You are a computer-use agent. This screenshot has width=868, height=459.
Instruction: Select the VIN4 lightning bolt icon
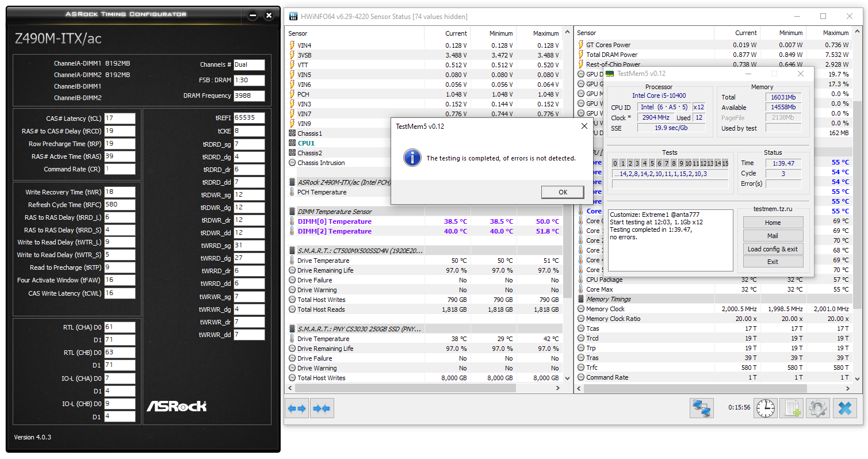292,45
